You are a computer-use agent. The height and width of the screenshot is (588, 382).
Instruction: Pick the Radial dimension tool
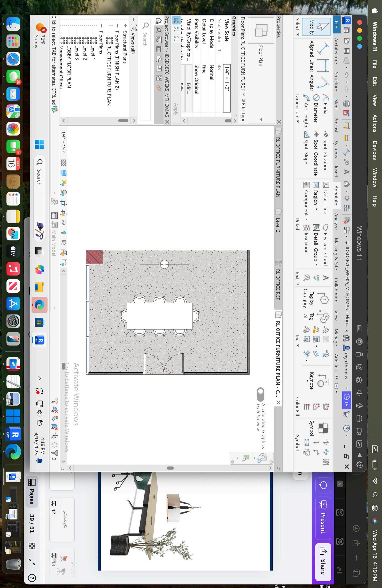[x=325, y=105]
